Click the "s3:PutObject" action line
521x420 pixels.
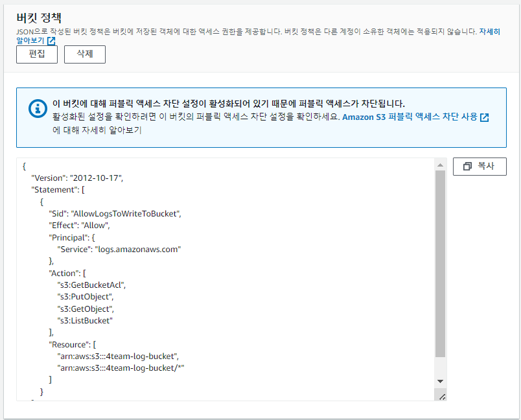coord(86,297)
